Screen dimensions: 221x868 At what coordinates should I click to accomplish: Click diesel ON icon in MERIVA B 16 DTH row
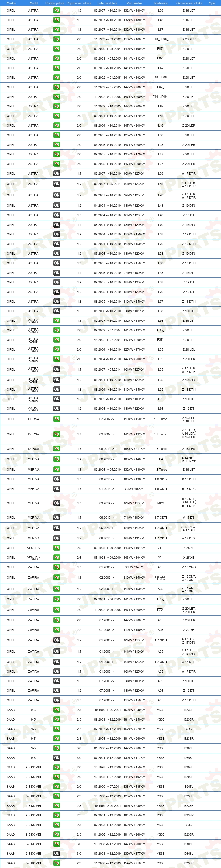pyautogui.click(x=57, y=479)
